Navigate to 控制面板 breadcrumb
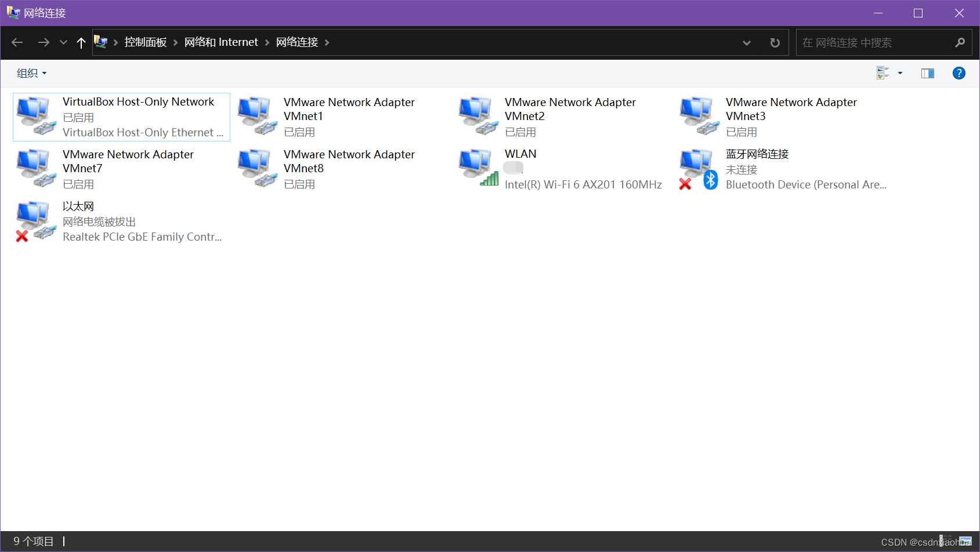The height and width of the screenshot is (552, 980). tap(146, 42)
